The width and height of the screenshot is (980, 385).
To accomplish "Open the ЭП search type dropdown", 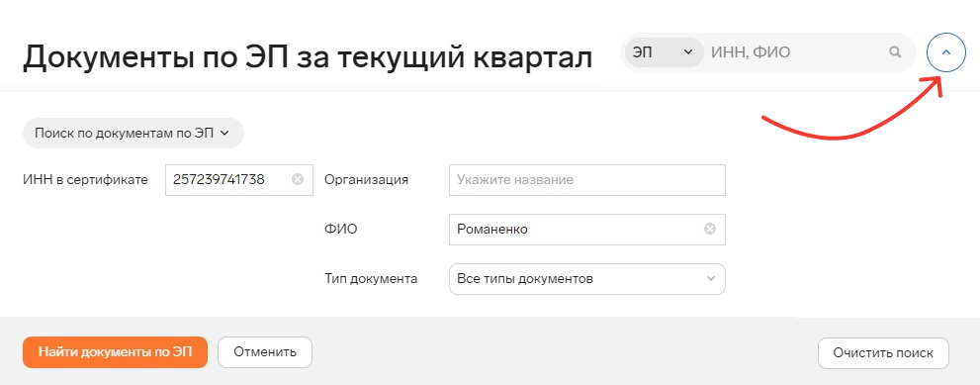I will coord(663,52).
